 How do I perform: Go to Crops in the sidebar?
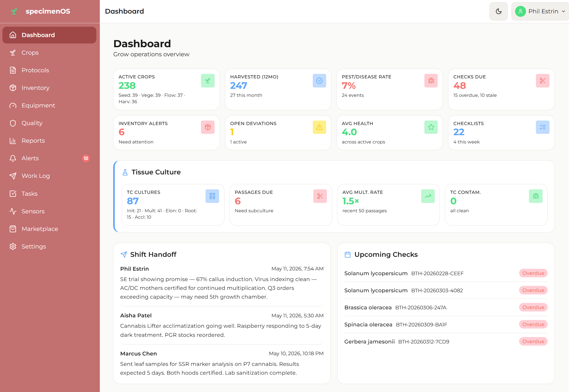49,53
